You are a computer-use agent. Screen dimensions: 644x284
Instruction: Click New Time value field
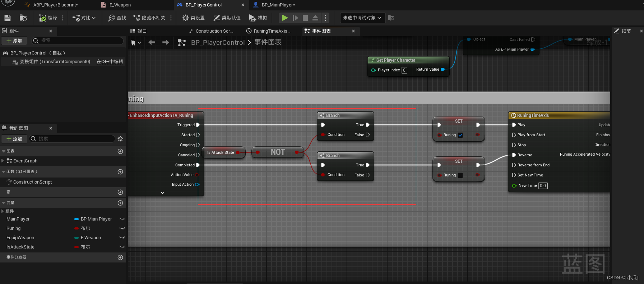pyautogui.click(x=543, y=186)
